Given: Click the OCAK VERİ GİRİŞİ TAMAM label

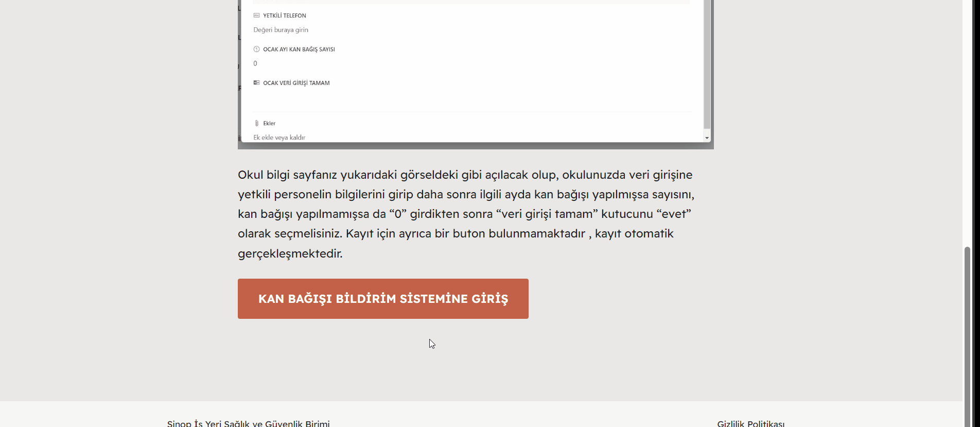Looking at the screenshot, I should [x=296, y=83].
